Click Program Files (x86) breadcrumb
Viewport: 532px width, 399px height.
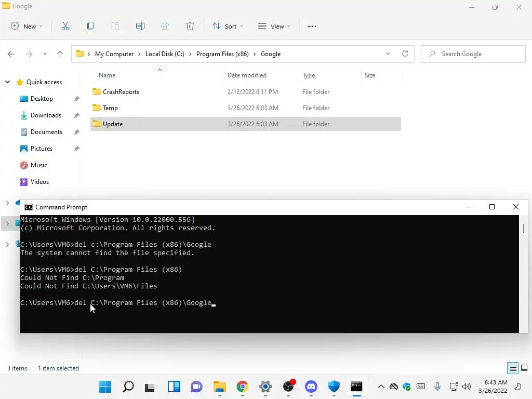coord(222,54)
